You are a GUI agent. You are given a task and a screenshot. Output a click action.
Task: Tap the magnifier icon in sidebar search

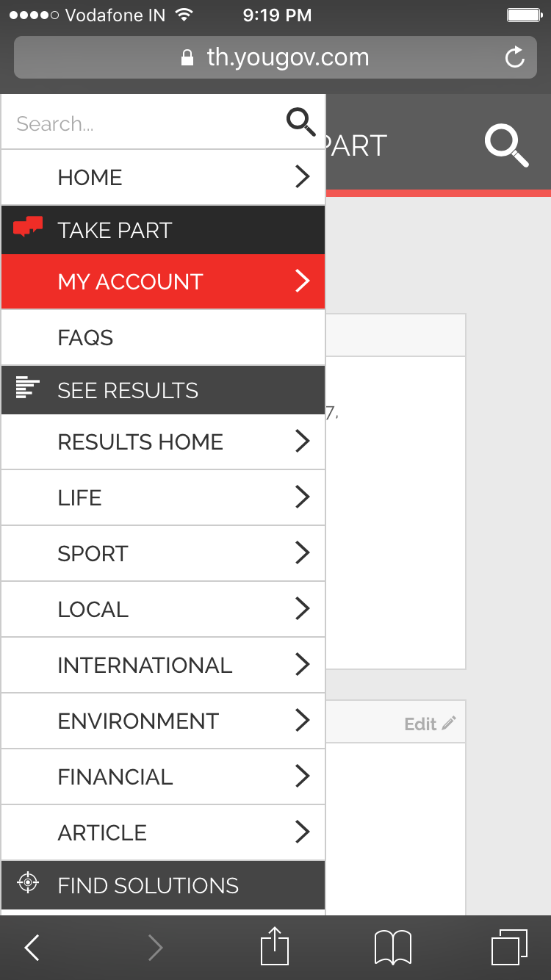(x=300, y=122)
